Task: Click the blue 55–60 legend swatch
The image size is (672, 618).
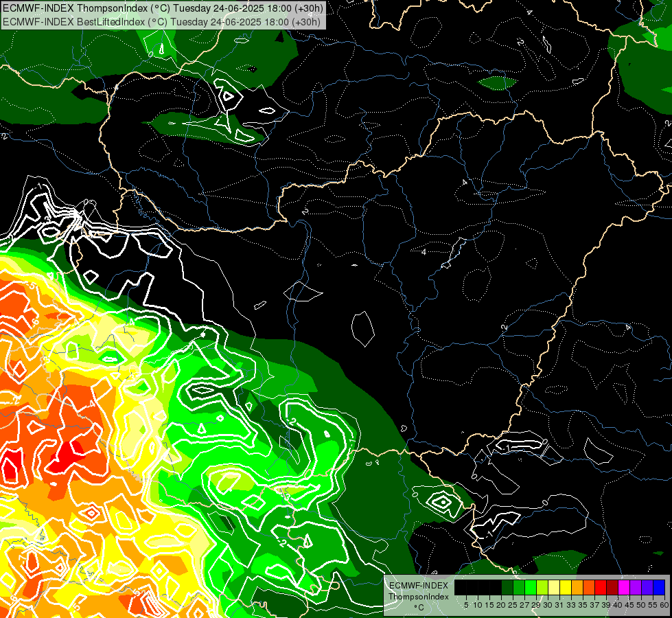Action: tap(659, 587)
